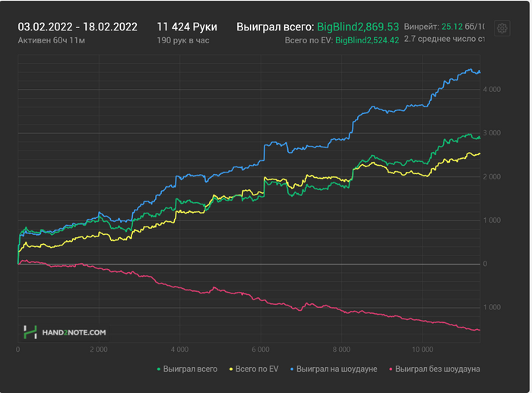532x393 pixels.
Task: Toggle the yellow 'Всего по EV' legend dot
Action: point(231,369)
